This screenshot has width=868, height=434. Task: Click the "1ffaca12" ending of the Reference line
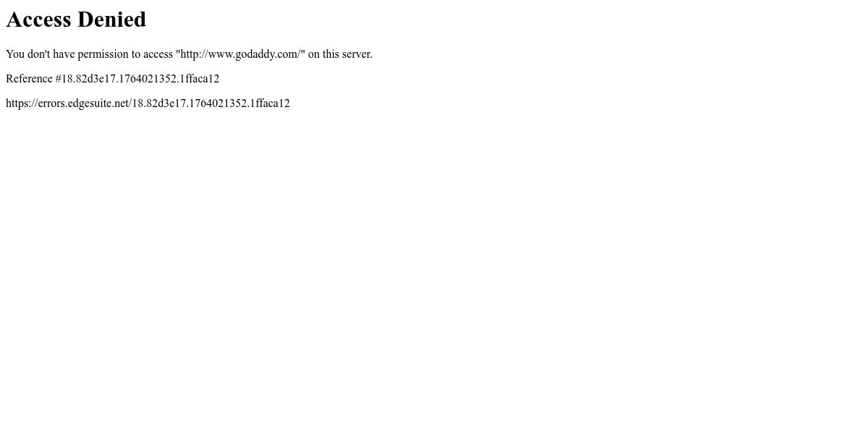200,79
